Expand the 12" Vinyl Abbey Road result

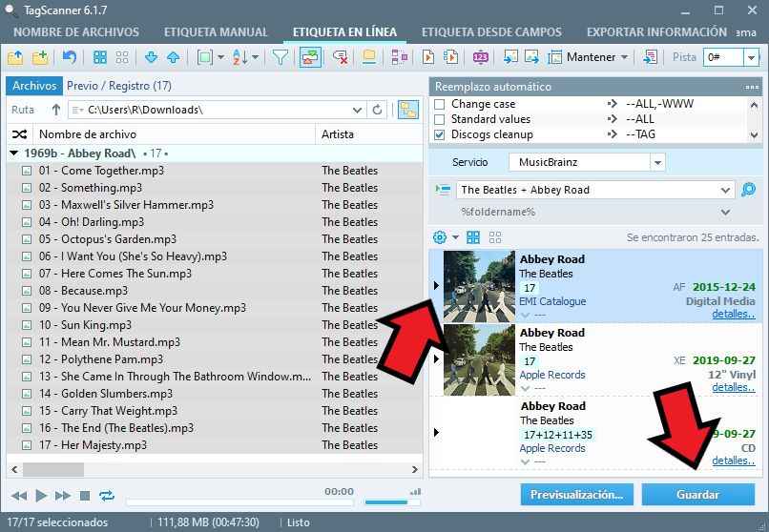click(436, 359)
